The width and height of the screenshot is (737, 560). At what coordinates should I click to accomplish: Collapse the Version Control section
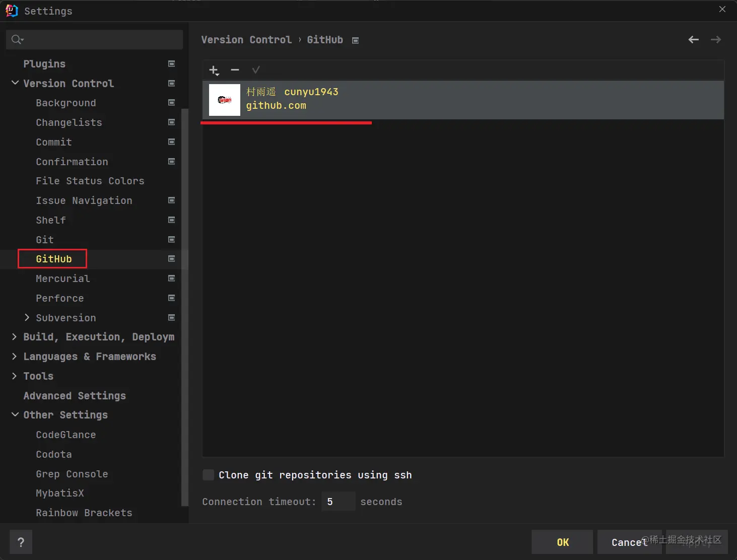click(15, 83)
